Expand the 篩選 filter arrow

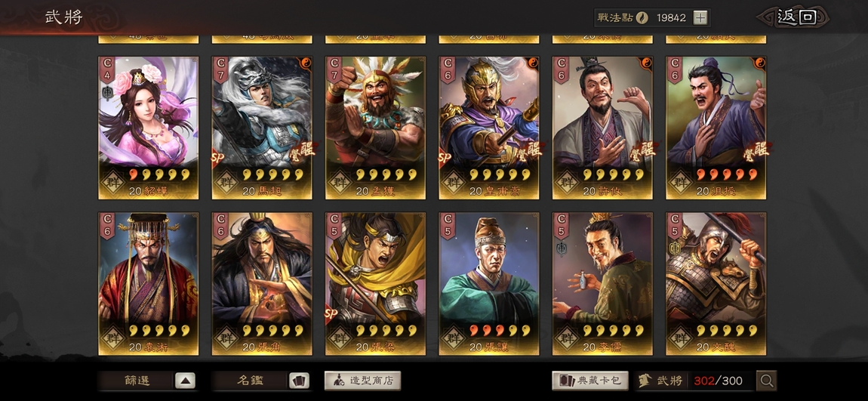[186, 381]
